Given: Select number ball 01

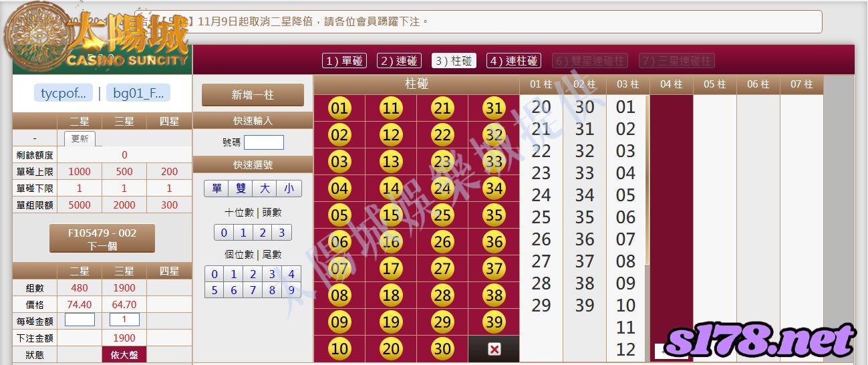Looking at the screenshot, I should [x=339, y=108].
